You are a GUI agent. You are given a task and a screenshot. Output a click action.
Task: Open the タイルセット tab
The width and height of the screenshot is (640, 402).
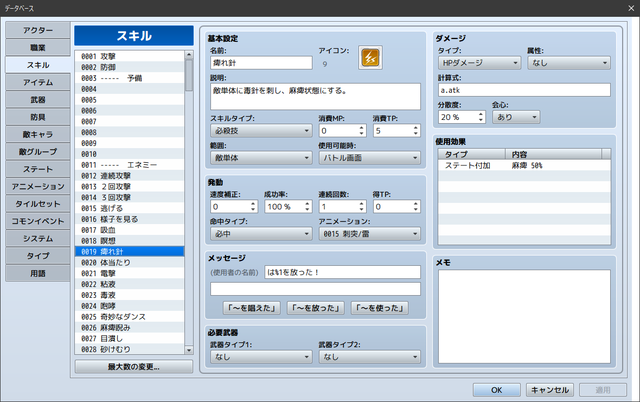pyautogui.click(x=38, y=204)
